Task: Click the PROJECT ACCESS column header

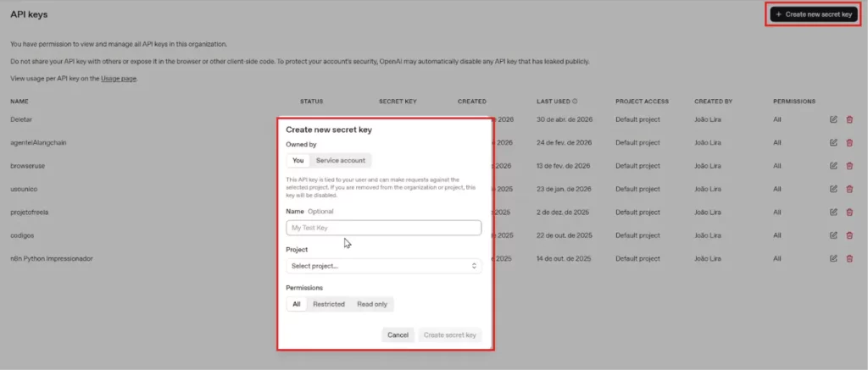Action: [643, 102]
